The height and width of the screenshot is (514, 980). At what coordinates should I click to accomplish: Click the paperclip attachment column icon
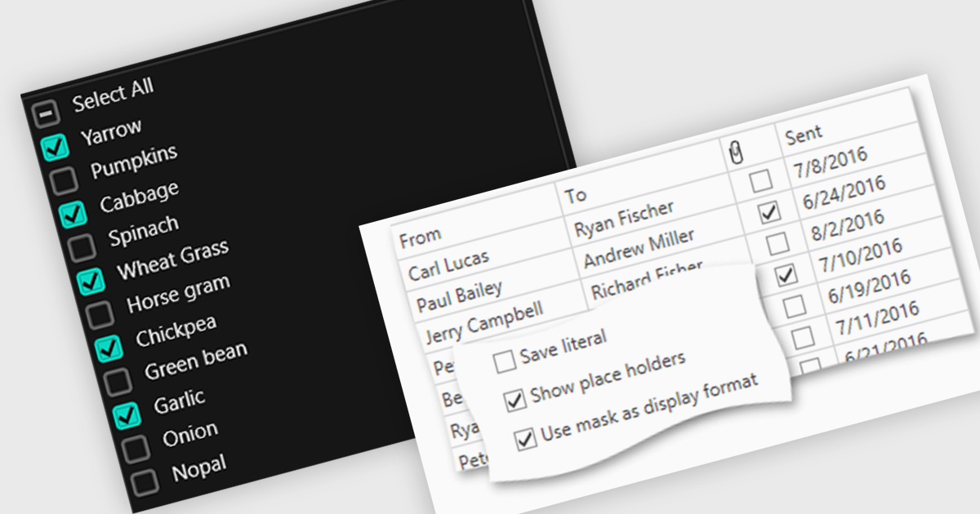tap(736, 150)
